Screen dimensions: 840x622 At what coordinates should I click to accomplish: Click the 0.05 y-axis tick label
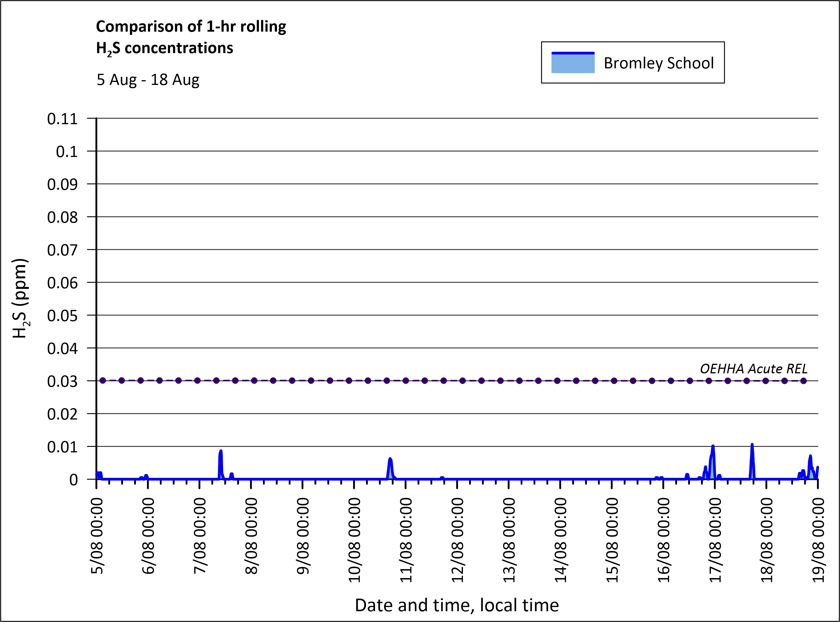[x=62, y=316]
